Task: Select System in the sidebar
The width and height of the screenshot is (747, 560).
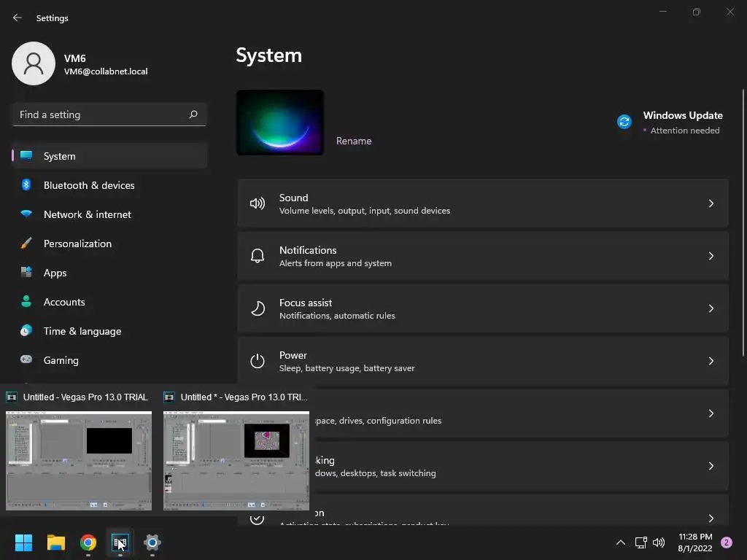Action: (x=109, y=156)
